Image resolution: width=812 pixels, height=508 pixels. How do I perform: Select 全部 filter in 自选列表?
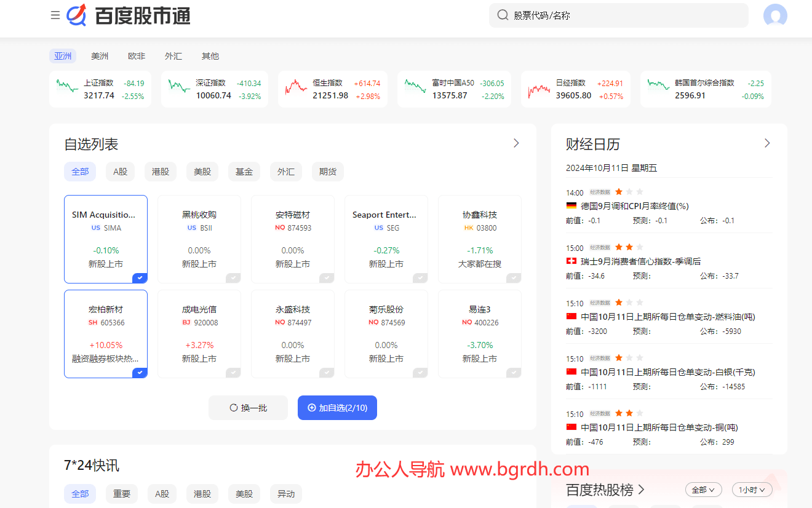click(80, 172)
